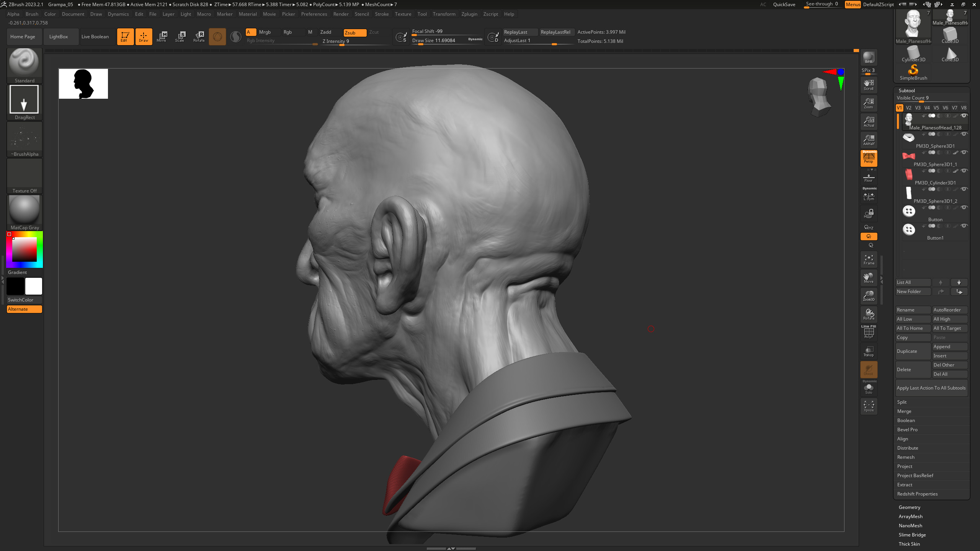980x551 pixels.
Task: Expand the Extract subtool section
Action: click(905, 484)
